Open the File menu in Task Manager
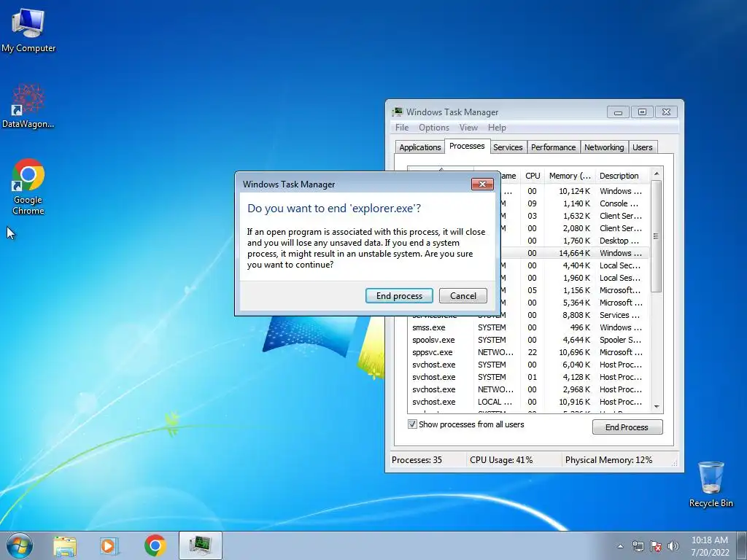 (x=402, y=128)
